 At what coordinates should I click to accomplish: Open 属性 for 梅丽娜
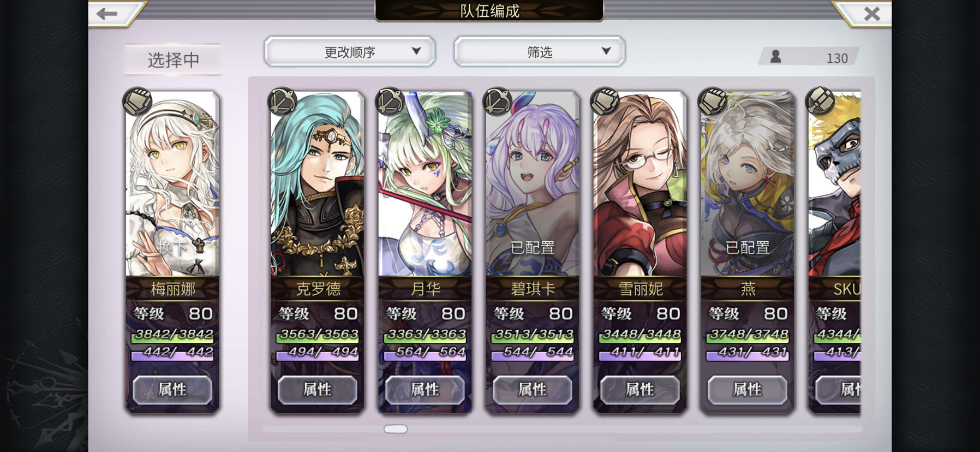[x=172, y=390]
